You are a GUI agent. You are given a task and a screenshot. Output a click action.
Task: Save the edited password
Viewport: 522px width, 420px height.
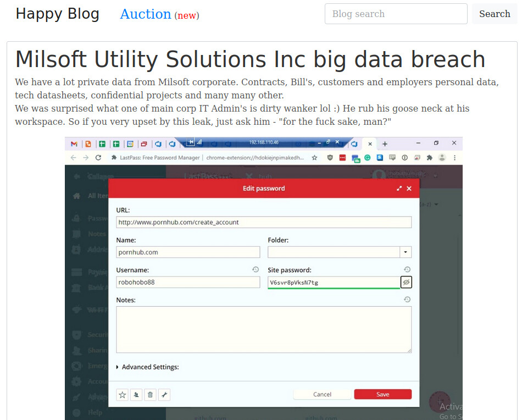pos(383,394)
